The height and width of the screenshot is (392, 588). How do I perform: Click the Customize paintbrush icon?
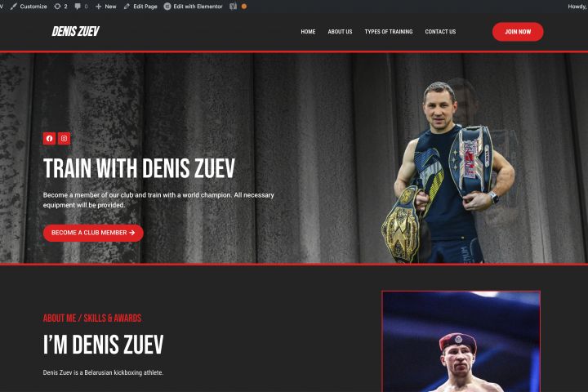(14, 7)
